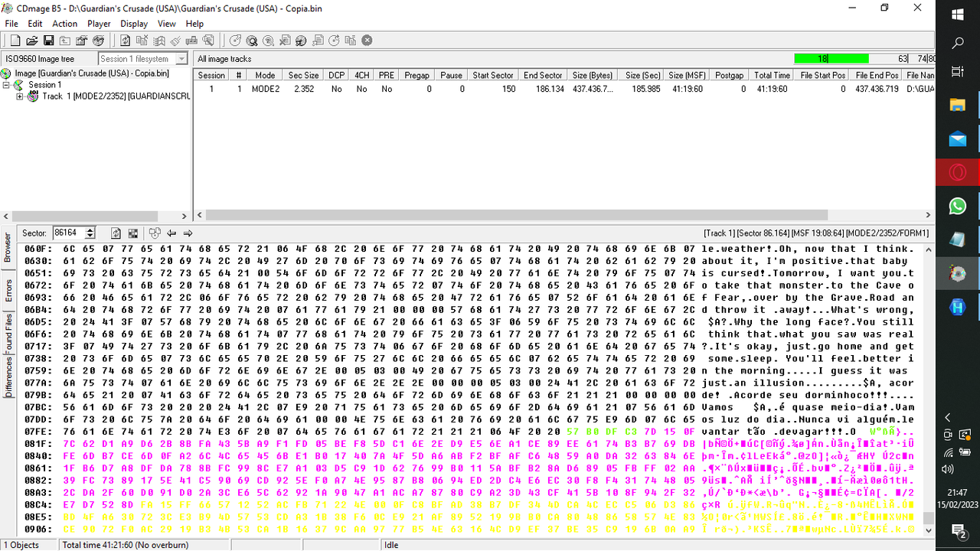Image resolution: width=980 pixels, height=551 pixels.
Task: Click the Mode column header
Action: [265, 75]
